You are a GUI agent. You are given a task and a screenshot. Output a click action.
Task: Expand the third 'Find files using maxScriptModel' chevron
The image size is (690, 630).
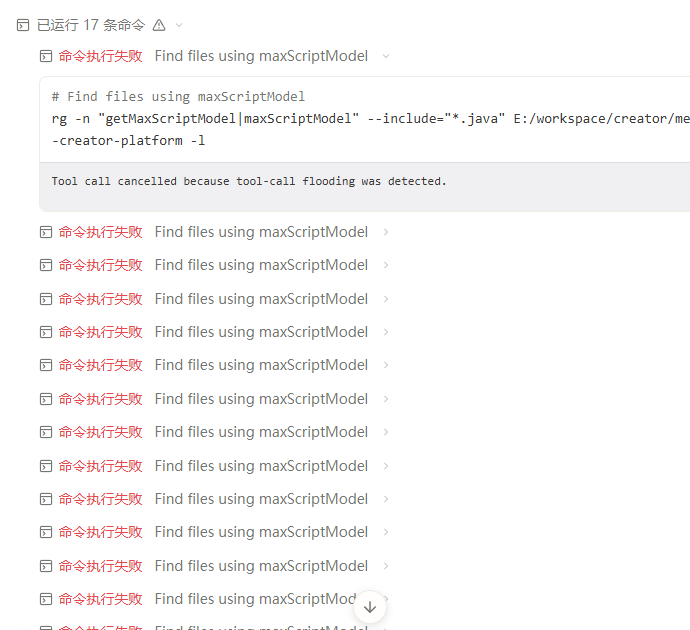pyautogui.click(x=386, y=265)
